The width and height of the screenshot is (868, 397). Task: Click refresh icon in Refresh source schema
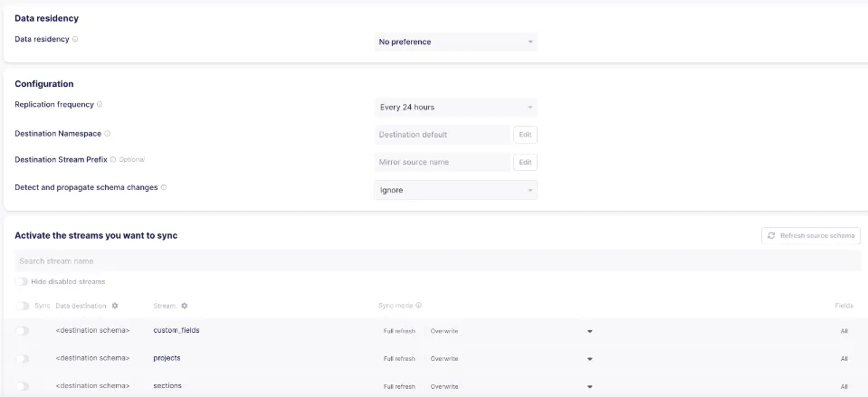pyautogui.click(x=771, y=235)
